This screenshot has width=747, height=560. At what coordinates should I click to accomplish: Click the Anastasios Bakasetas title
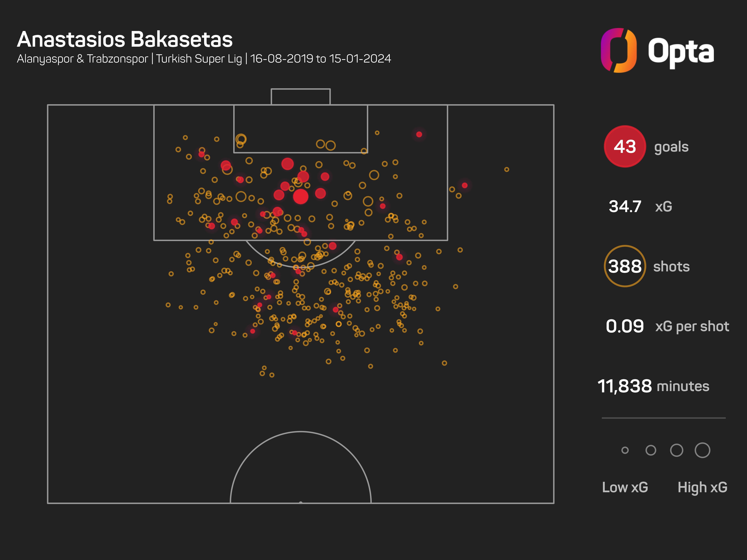(125, 40)
